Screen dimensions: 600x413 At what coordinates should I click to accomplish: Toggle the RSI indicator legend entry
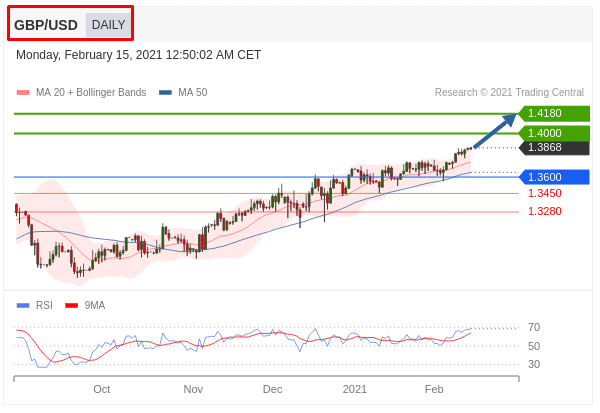click(35, 305)
